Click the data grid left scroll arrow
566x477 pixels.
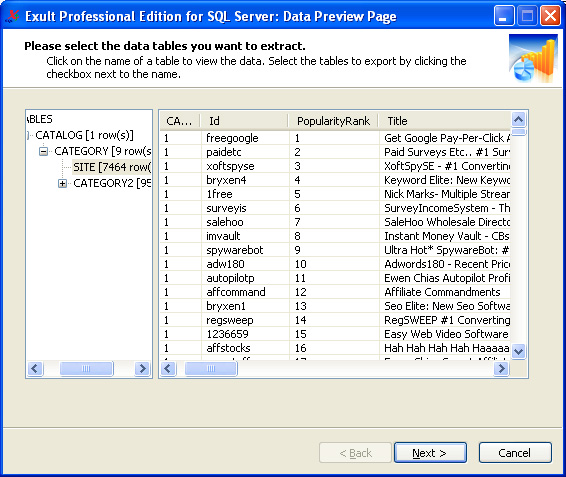pyautogui.click(x=168, y=369)
